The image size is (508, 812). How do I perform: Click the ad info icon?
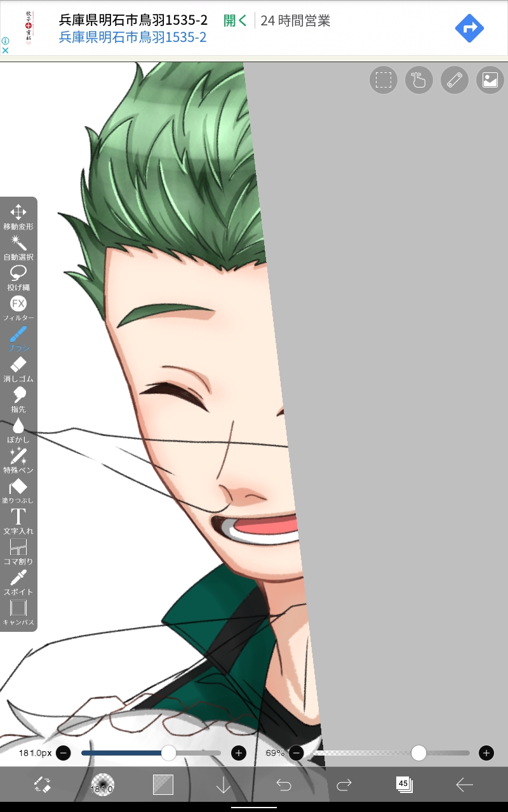4,41
